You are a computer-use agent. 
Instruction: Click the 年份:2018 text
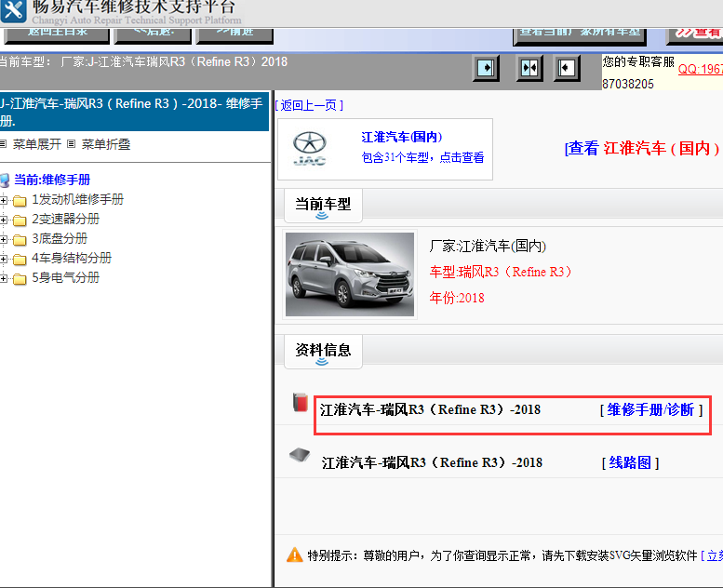457,298
